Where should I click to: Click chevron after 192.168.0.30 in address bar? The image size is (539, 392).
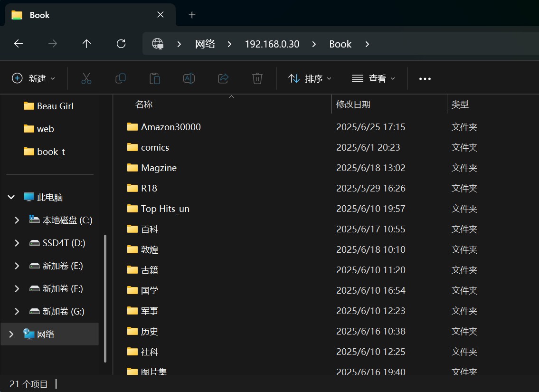click(314, 44)
